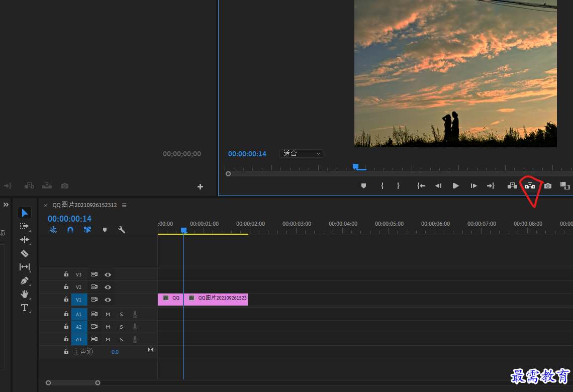The image size is (573, 392).
Task: Go to Out point
Action: [x=491, y=186]
